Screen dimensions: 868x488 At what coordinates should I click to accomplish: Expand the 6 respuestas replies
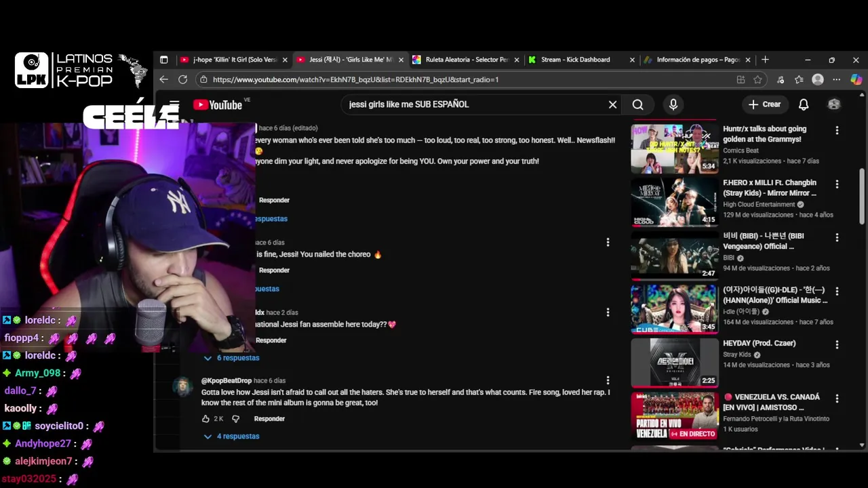pyautogui.click(x=231, y=358)
